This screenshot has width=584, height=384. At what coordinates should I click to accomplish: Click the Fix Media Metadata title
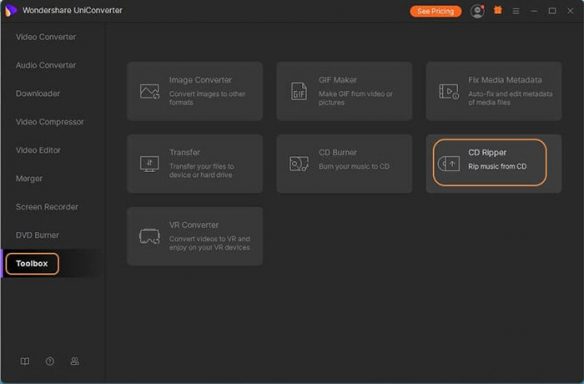tap(505, 80)
